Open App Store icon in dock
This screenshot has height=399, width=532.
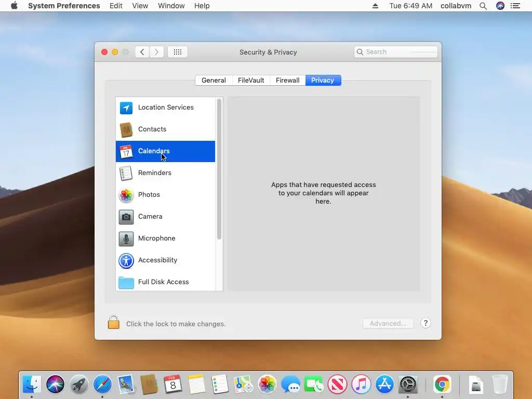(384, 384)
